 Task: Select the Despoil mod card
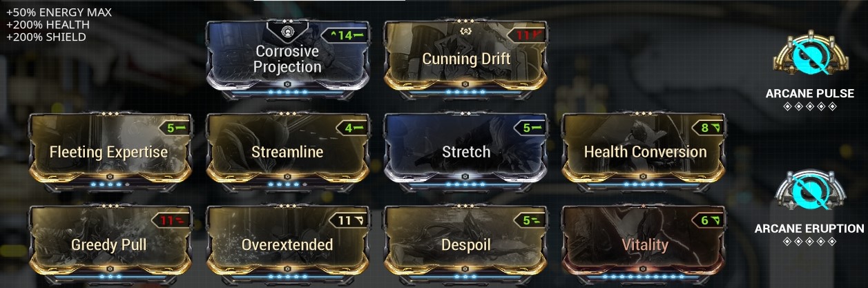point(466,244)
